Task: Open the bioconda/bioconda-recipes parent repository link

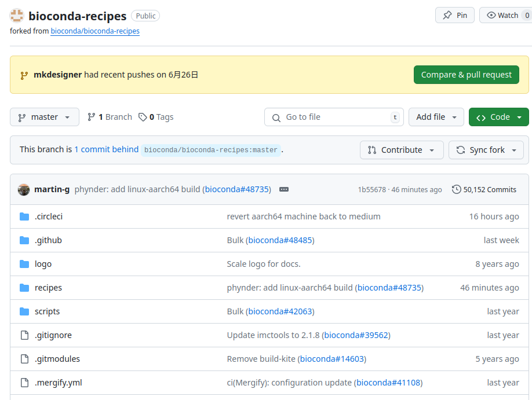Action: 95,31
